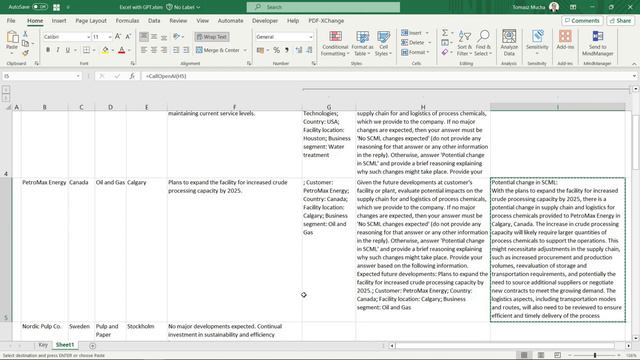The image size is (640, 360).
Task: Click the Top Align icon
Action: coord(144,37)
